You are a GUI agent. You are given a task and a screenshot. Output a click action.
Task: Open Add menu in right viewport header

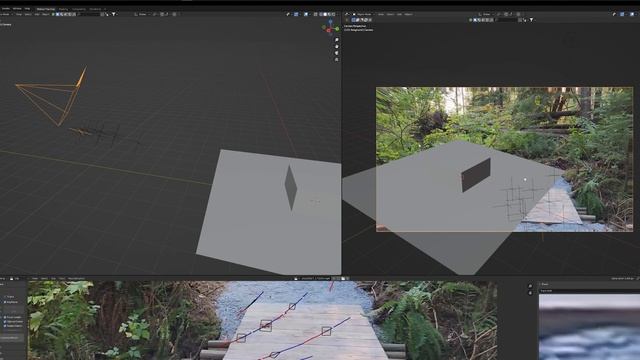399,14
